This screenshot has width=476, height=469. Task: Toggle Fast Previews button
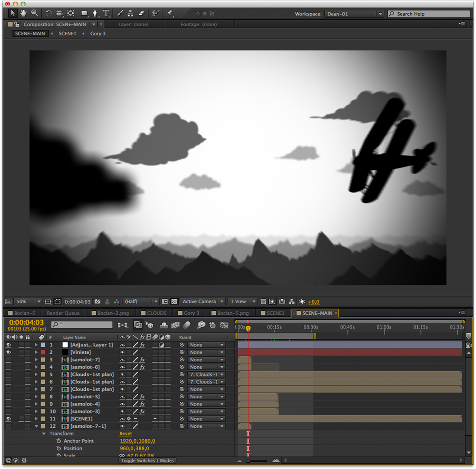tap(273, 302)
